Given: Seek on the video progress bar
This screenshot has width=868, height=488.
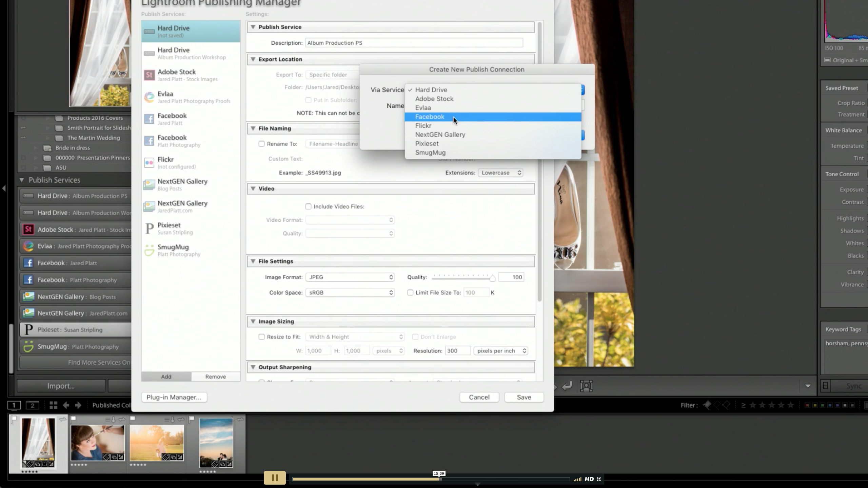Looking at the screenshot, I should [431, 479].
